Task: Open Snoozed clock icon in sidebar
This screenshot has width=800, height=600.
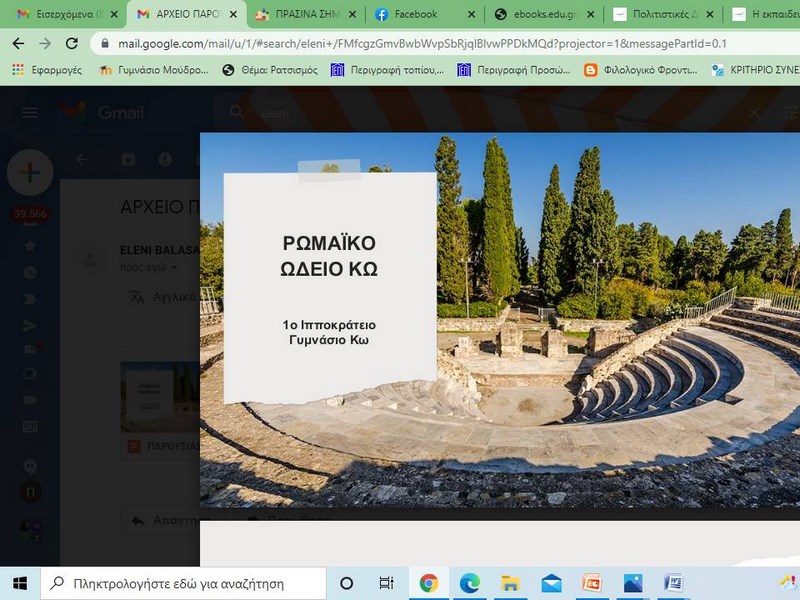Action: [x=30, y=272]
